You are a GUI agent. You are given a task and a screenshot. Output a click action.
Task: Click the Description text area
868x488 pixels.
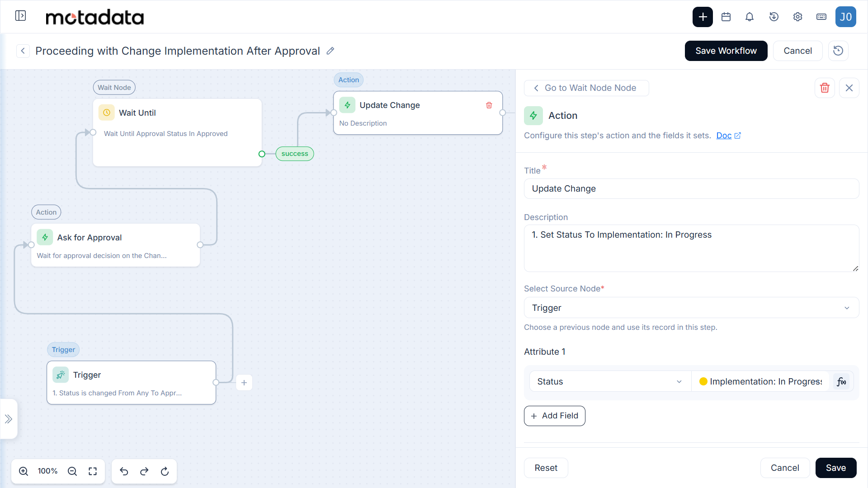click(691, 248)
